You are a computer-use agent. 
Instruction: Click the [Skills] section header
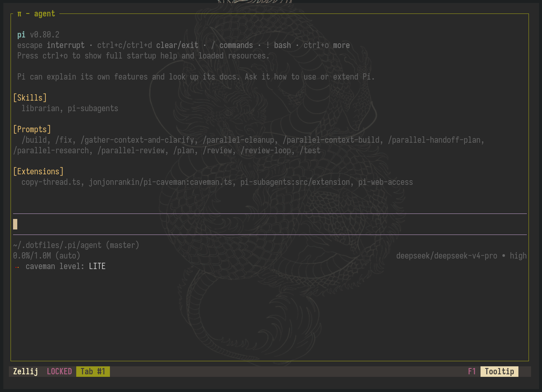point(30,98)
